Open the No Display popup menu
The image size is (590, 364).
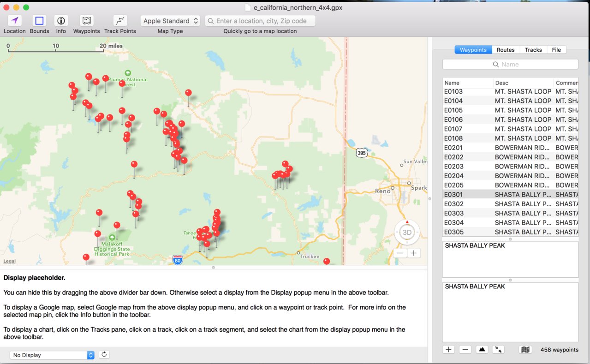(x=52, y=355)
